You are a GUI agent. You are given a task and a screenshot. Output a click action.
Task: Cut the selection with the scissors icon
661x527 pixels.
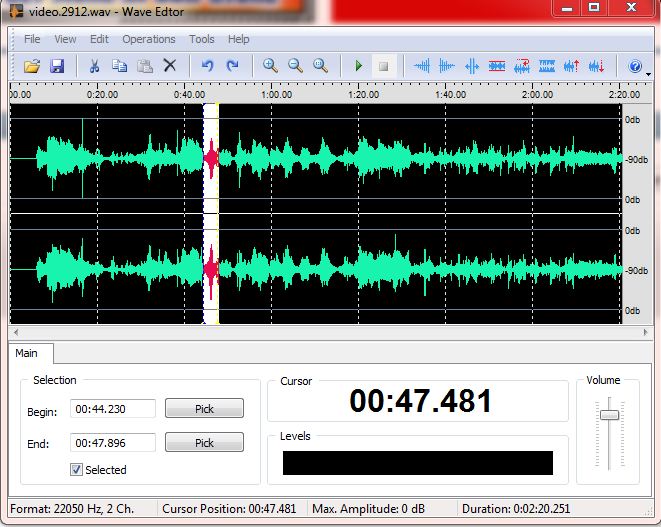click(94, 66)
